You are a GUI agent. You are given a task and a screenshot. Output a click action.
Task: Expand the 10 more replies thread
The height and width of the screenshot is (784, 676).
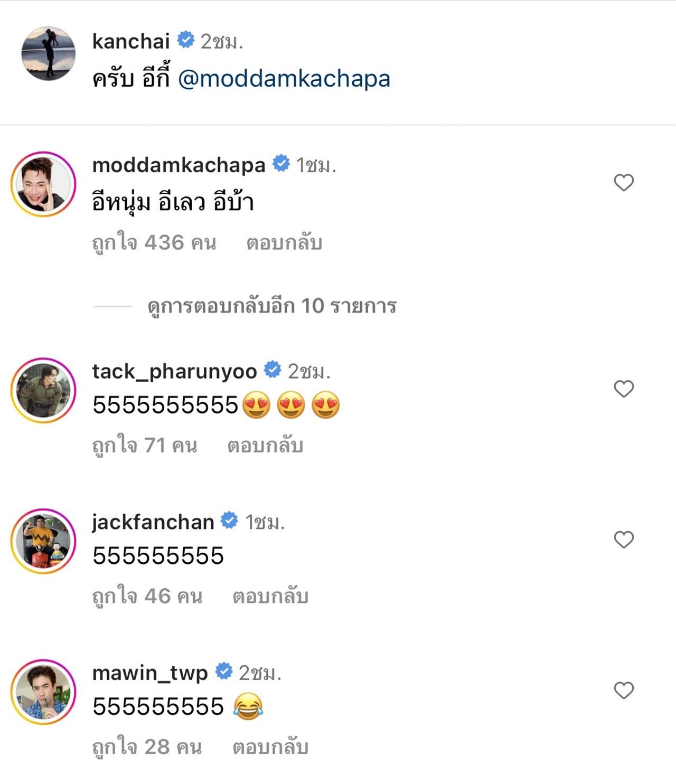coord(271,306)
